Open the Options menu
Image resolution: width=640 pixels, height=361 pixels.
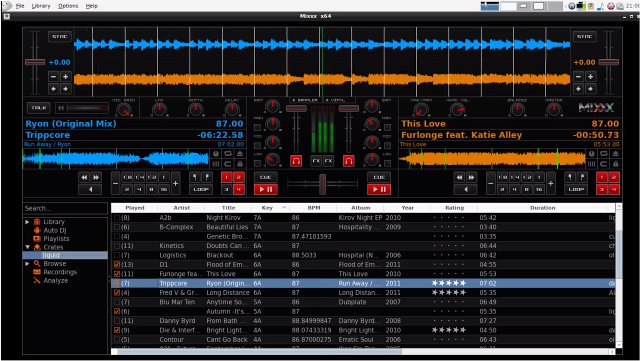pyautogui.click(x=68, y=6)
